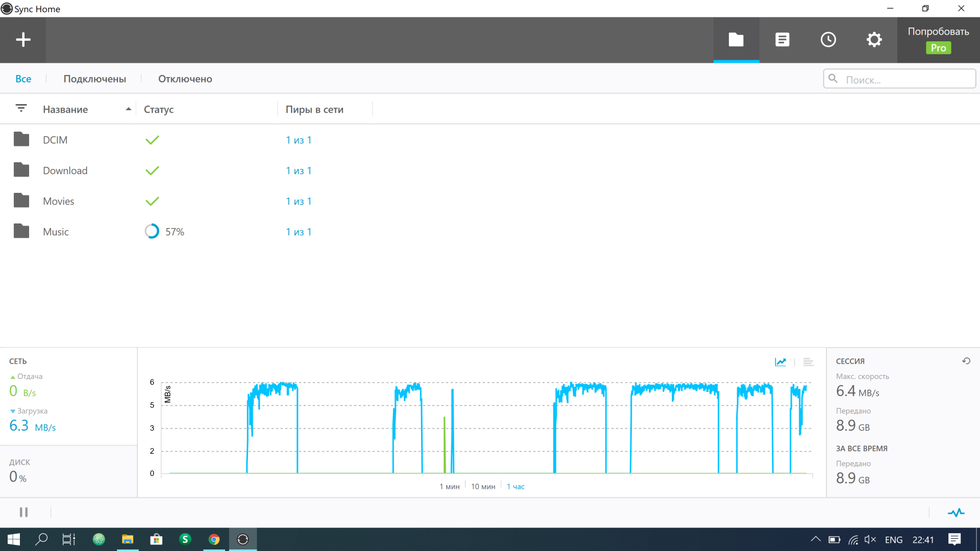Click the Movies folder icon
Screen dimensions: 980x551
[x=21, y=201]
